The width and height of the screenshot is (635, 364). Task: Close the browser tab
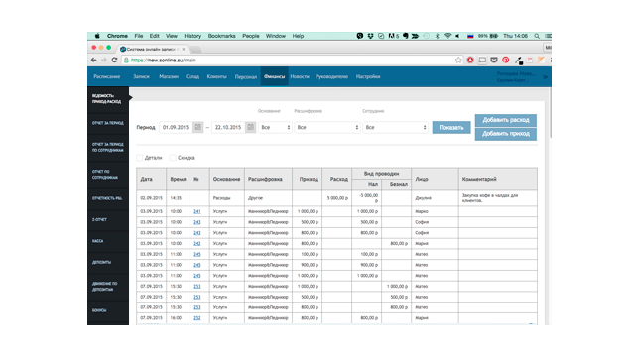184,49
